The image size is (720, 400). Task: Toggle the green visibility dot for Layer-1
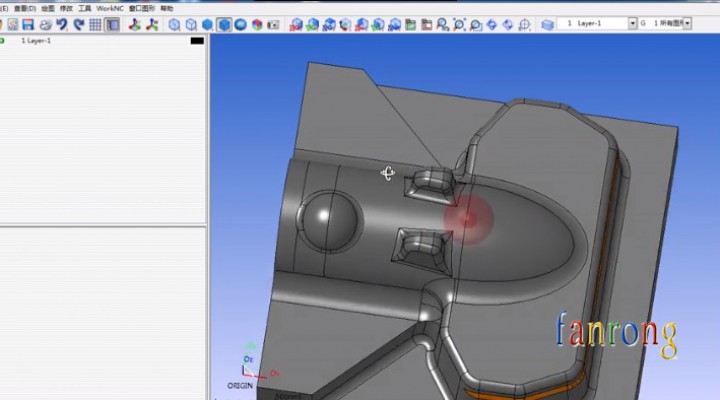2,40
